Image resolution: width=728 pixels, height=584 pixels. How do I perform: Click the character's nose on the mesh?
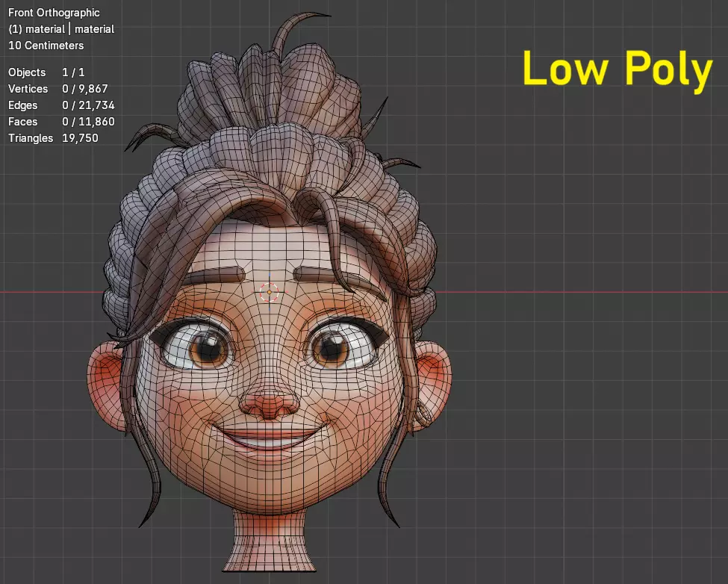(x=270, y=405)
